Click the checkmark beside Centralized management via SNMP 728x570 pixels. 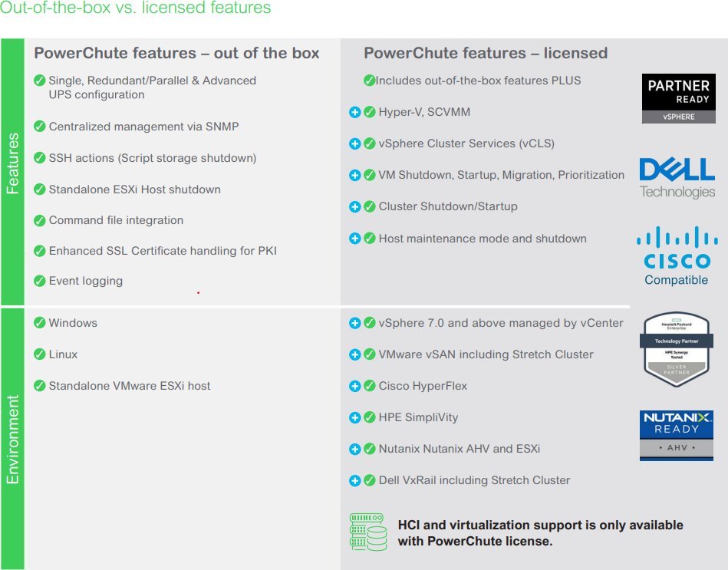(x=40, y=127)
